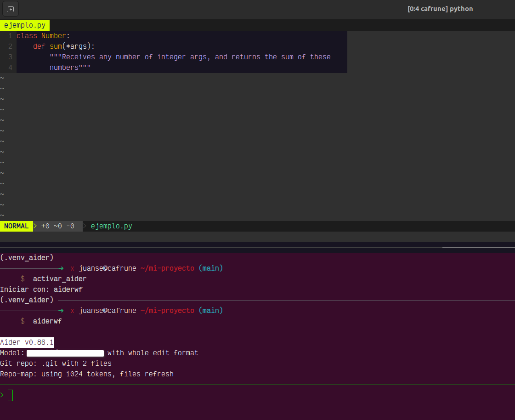This screenshot has height=420, width=515.
Task: Place cursor on the def sum(*args) line
Action: (63, 46)
